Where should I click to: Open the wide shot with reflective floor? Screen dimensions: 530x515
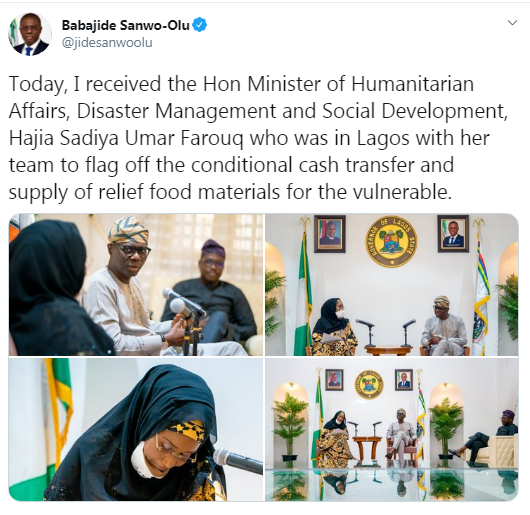[391, 430]
